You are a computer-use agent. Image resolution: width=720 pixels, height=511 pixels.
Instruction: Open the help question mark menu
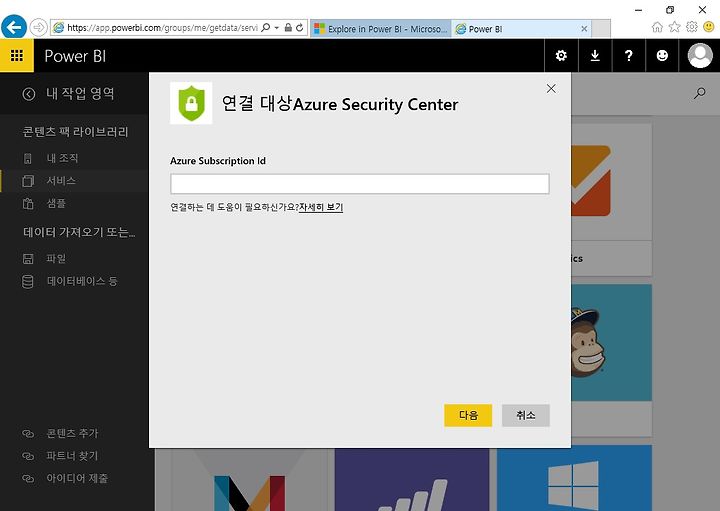(x=629, y=56)
